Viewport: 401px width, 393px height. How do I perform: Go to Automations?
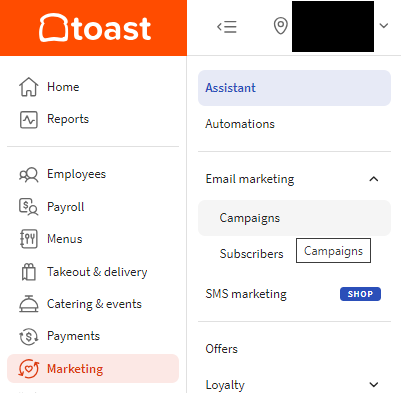pos(240,124)
